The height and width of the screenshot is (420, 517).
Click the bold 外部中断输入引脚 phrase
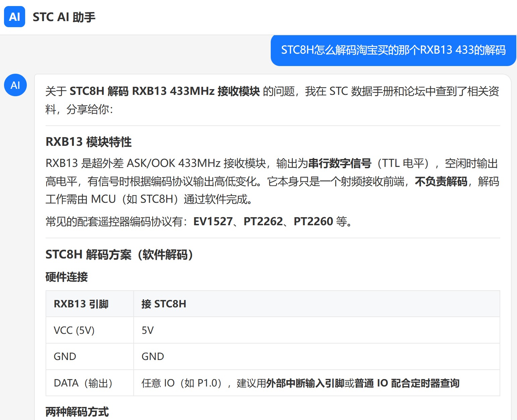[x=305, y=383]
